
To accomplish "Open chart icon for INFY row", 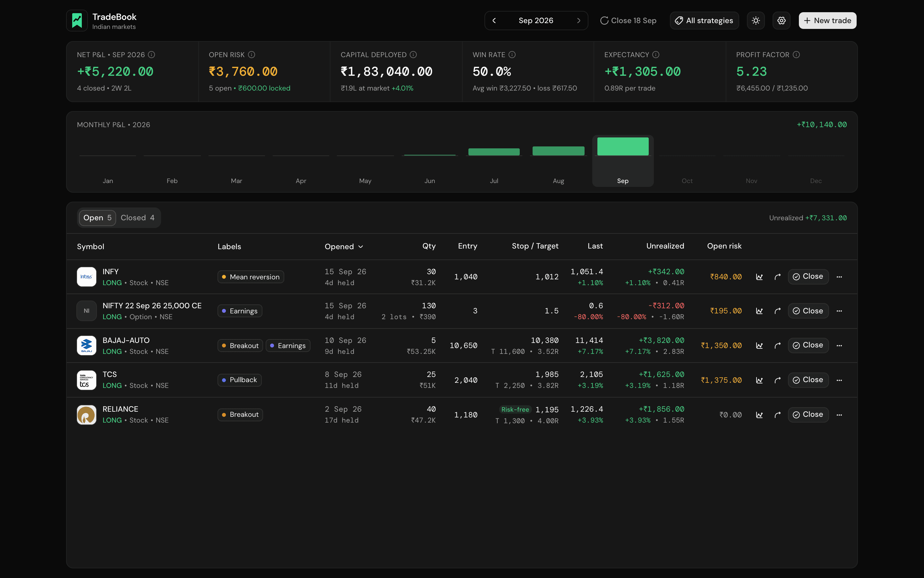I will tap(759, 277).
